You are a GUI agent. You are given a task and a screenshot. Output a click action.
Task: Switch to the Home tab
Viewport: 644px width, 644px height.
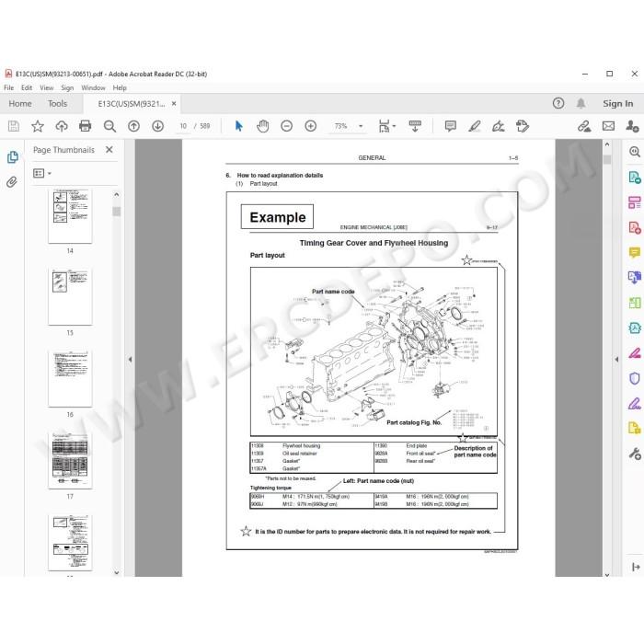pos(20,103)
